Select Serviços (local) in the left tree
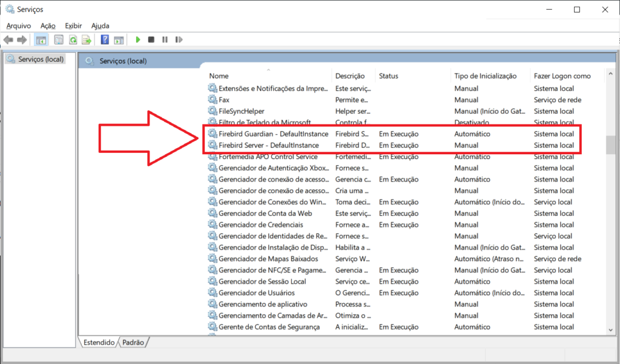 40,59
